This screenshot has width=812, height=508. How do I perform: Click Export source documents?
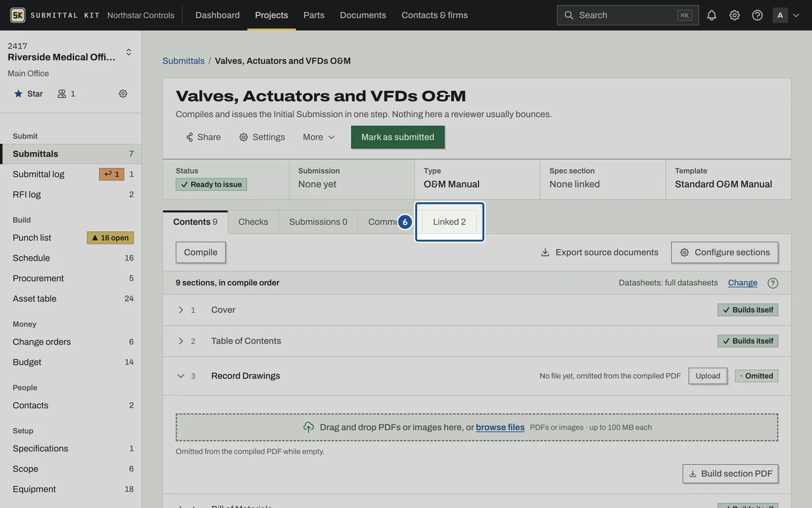point(599,252)
